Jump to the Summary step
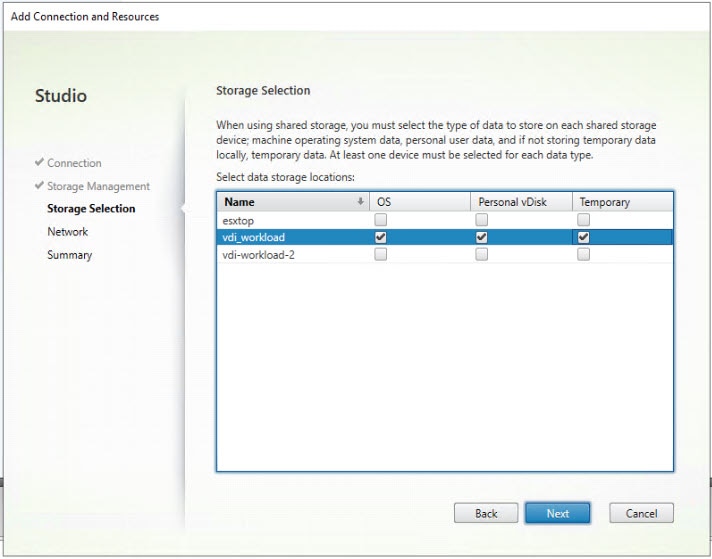 [69, 255]
